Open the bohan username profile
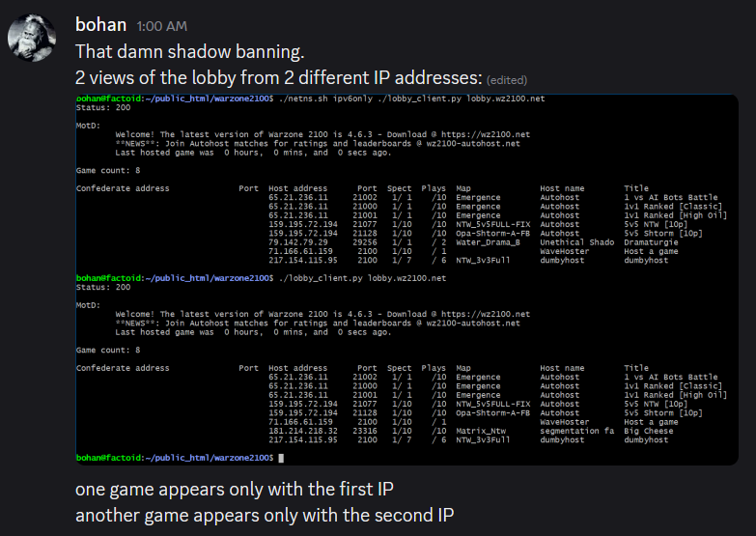The image size is (756, 536). 100,24
